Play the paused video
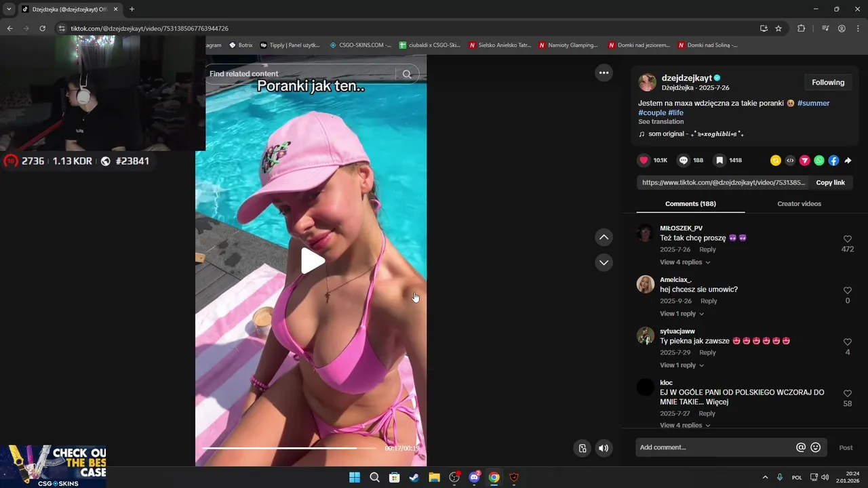This screenshot has height=488, width=868. (x=312, y=261)
